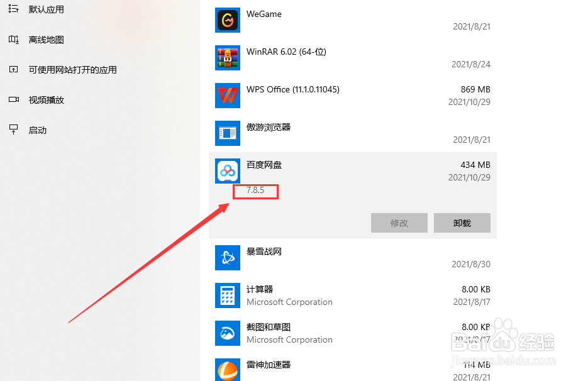Select the WeGame app icon
Screen dimensions: 588x381
click(228, 20)
